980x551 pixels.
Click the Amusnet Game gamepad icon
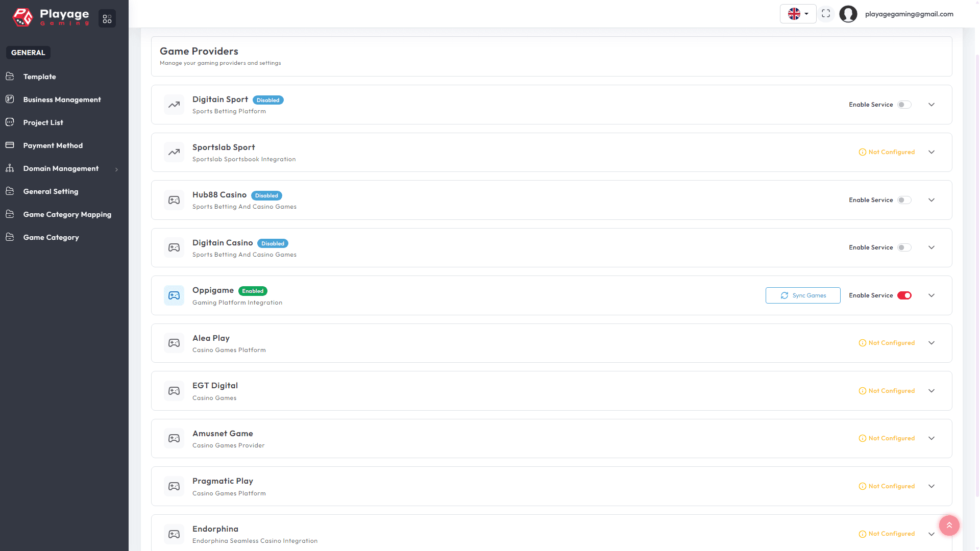click(174, 438)
